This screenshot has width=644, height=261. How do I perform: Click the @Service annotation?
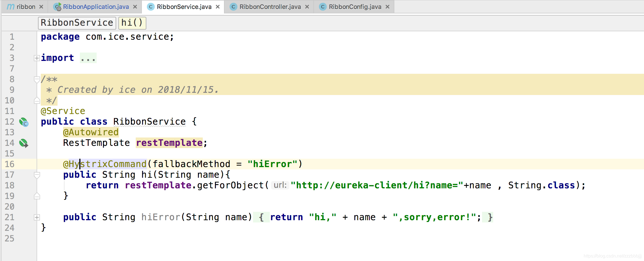[x=63, y=111]
